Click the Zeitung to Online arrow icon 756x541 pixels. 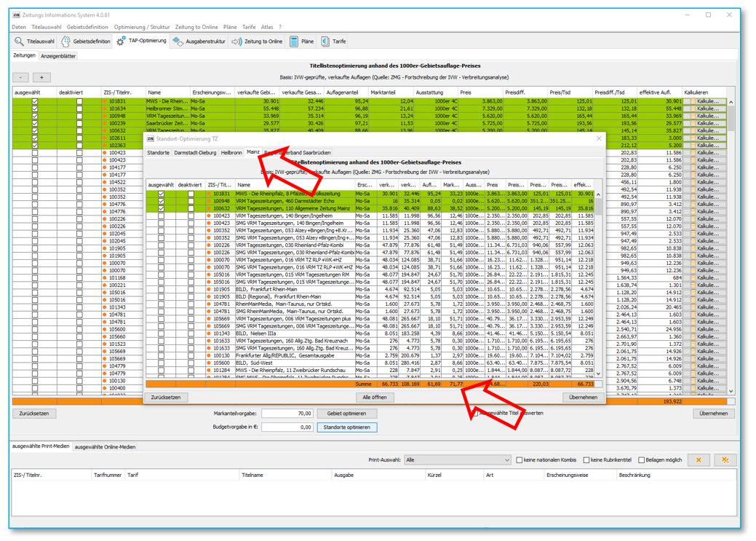[236, 42]
